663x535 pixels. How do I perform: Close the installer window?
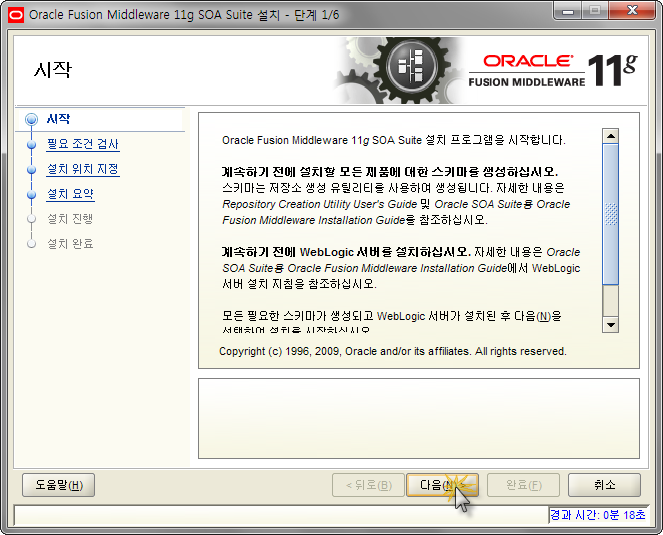pyautogui.click(x=632, y=10)
